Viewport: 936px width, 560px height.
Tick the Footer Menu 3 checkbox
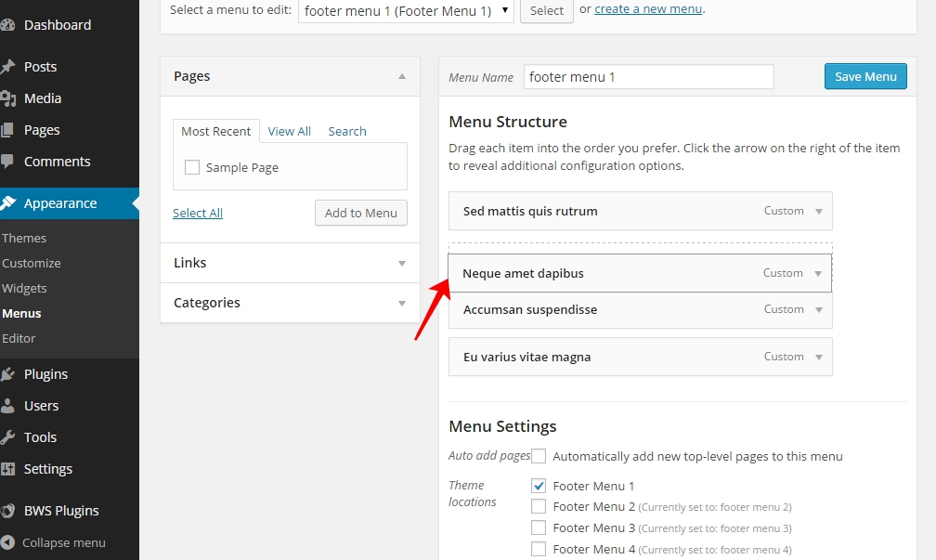[539, 527]
